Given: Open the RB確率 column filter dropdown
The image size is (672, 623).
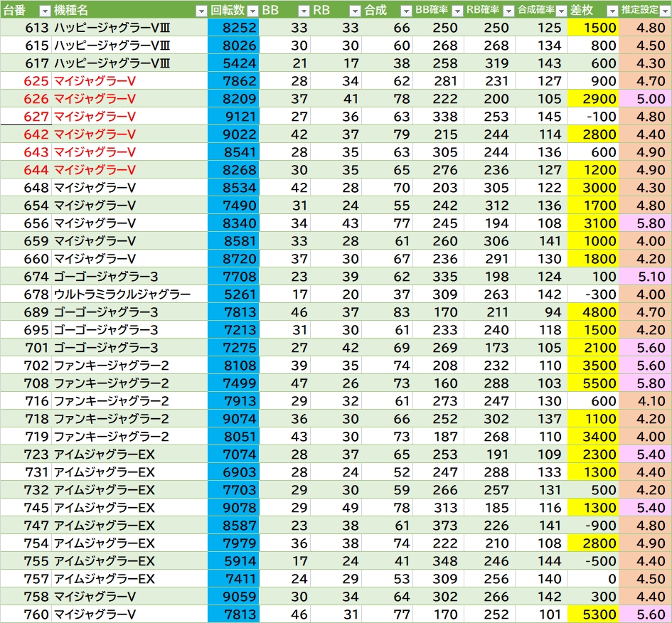Looking at the screenshot, I should 508,11.
